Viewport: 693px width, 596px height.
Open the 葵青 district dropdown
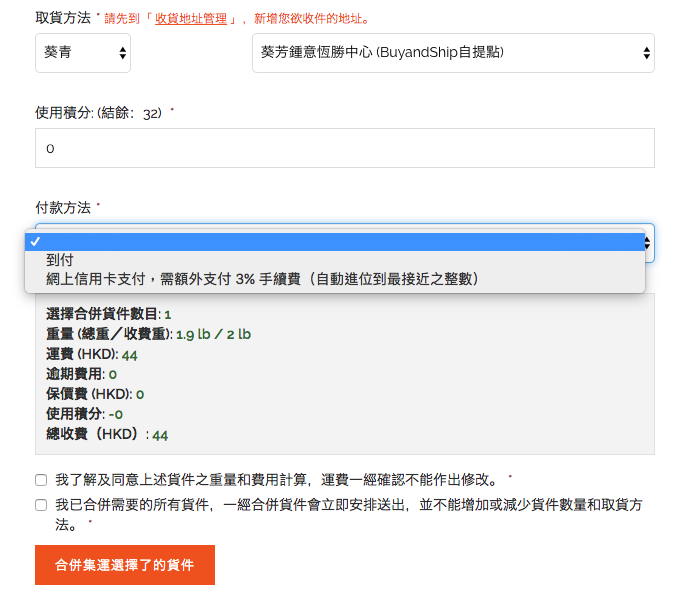point(82,52)
